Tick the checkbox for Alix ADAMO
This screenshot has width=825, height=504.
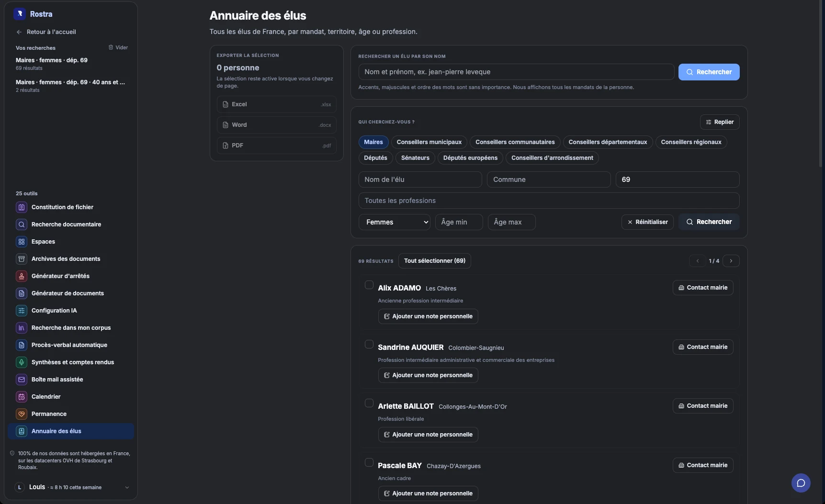pos(369,285)
